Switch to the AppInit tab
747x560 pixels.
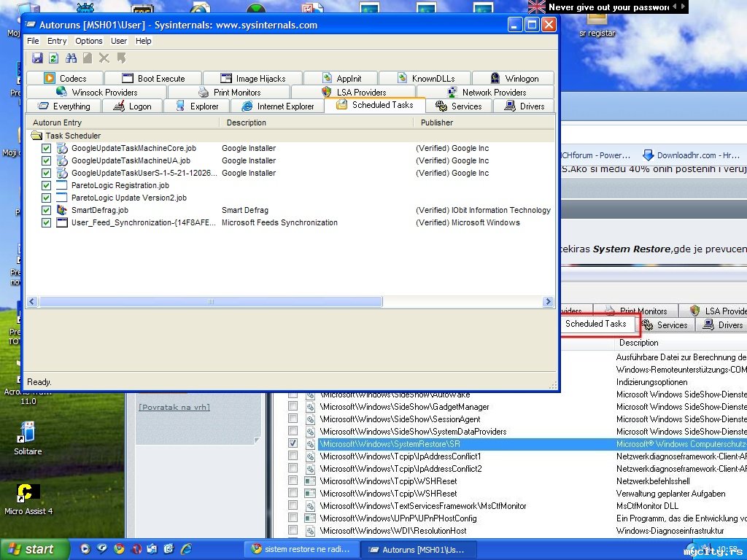coord(341,78)
